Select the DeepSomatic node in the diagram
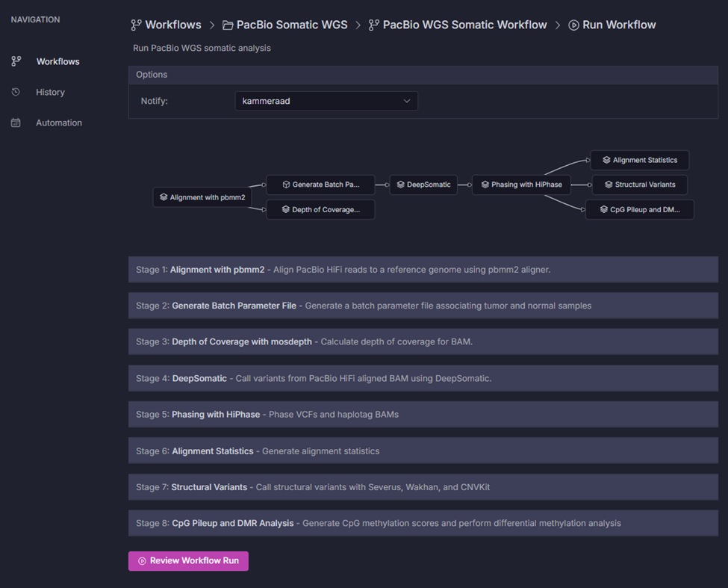728x588 pixels. (x=423, y=185)
